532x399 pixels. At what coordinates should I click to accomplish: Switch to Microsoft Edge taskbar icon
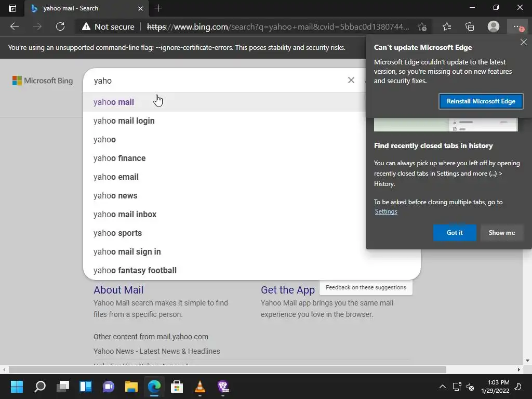pyautogui.click(x=154, y=387)
